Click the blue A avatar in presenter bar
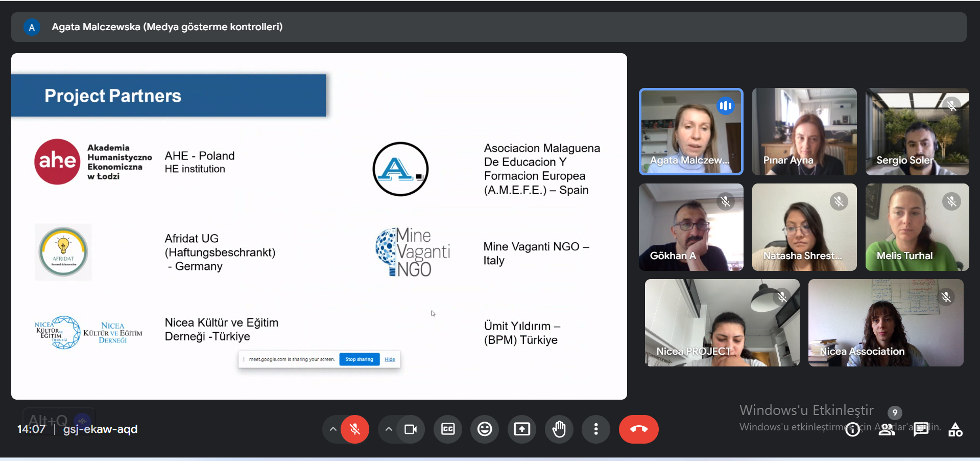Viewport: 980px width, 461px height. [32, 27]
